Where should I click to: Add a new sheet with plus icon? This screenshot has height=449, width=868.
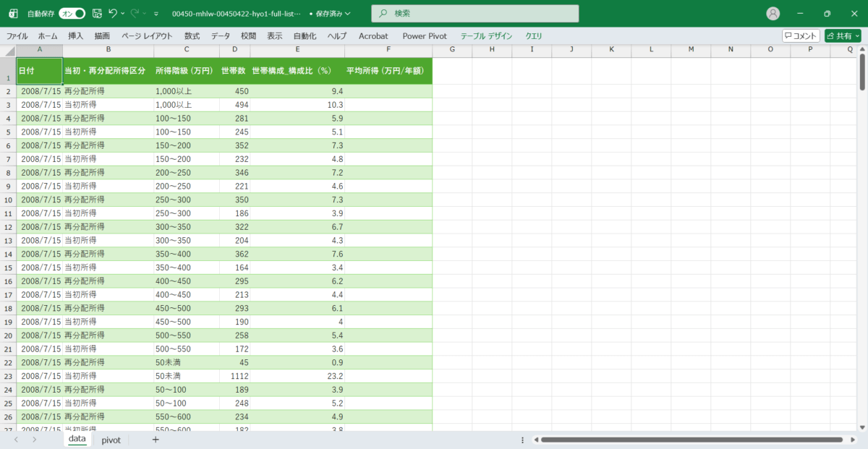point(155,440)
